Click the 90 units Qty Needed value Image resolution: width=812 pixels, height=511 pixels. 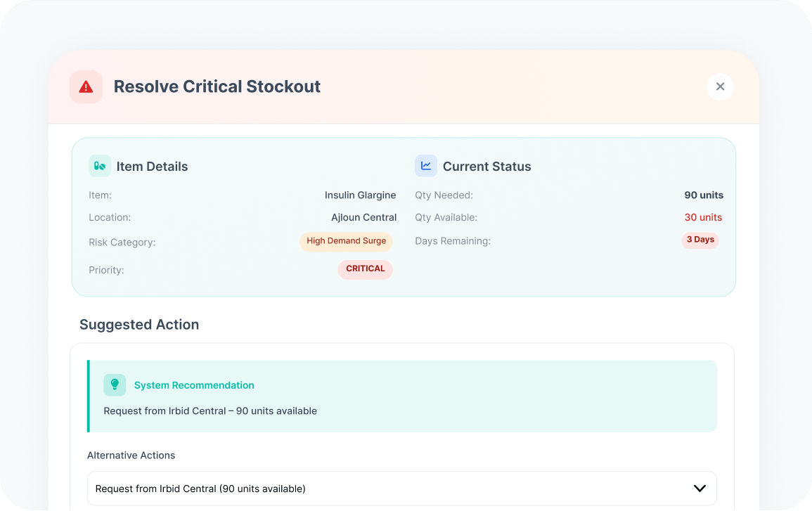click(x=704, y=195)
